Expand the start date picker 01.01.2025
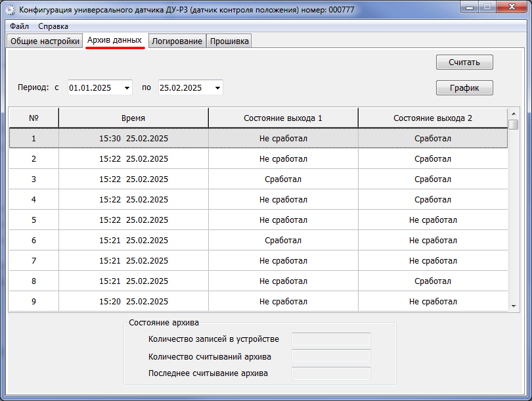 click(127, 88)
